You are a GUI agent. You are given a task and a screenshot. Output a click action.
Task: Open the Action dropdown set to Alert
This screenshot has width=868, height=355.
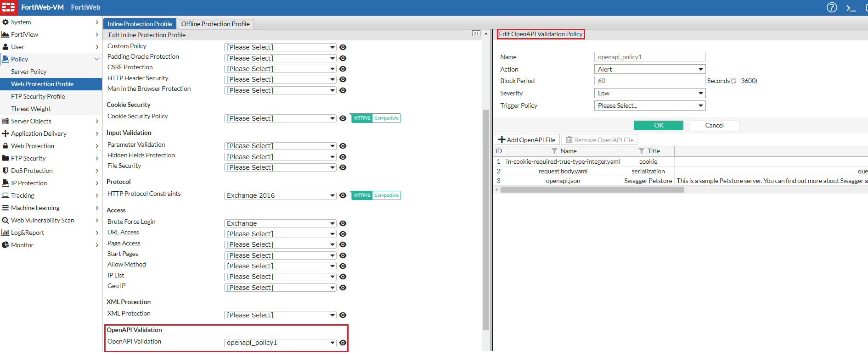point(650,69)
